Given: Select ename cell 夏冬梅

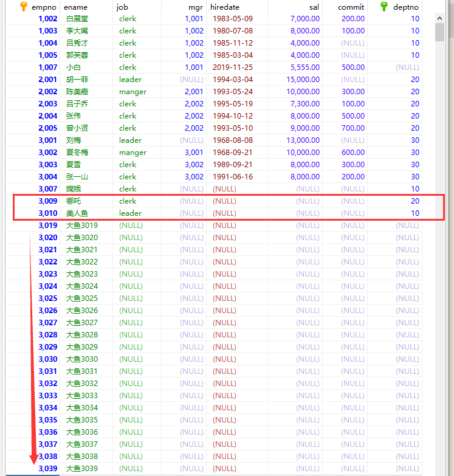Looking at the screenshot, I should click(86, 153).
